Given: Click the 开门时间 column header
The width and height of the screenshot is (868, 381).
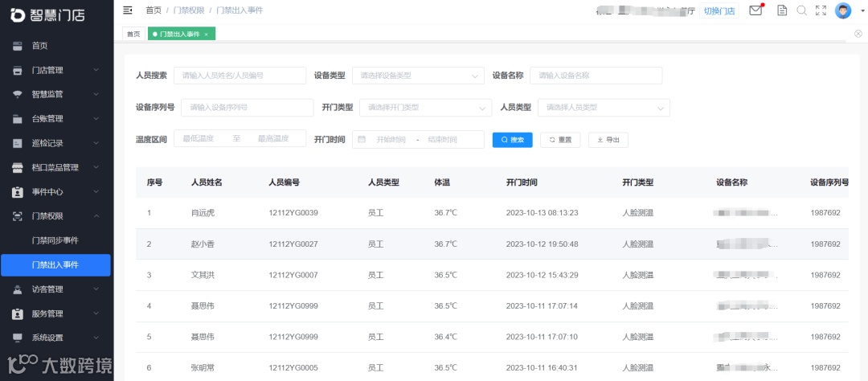Looking at the screenshot, I should pyautogui.click(x=522, y=182).
